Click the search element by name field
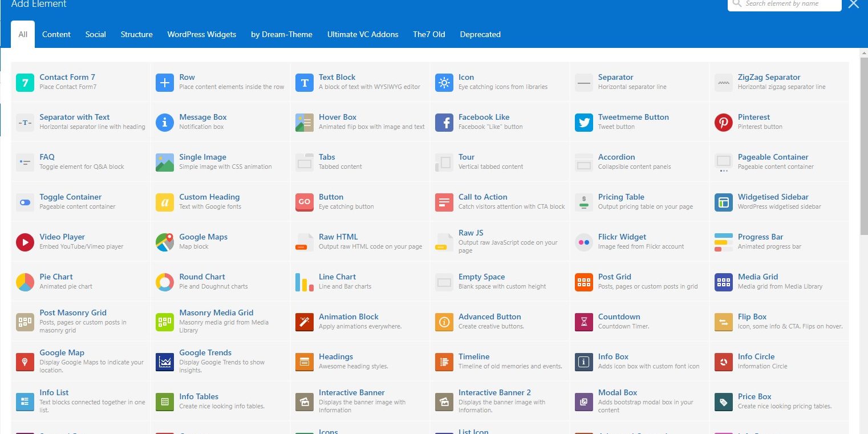Viewport: 868px width, 434px height. coord(787,3)
